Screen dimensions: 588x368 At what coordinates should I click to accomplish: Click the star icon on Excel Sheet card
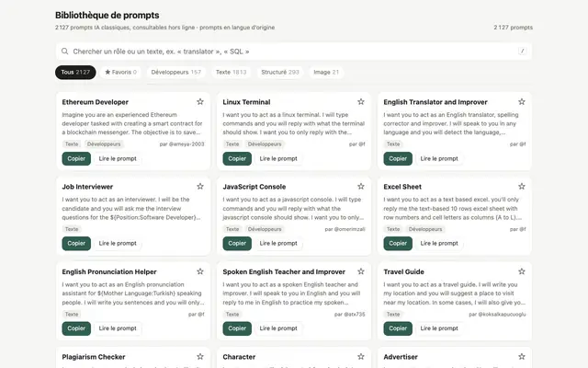pos(522,186)
